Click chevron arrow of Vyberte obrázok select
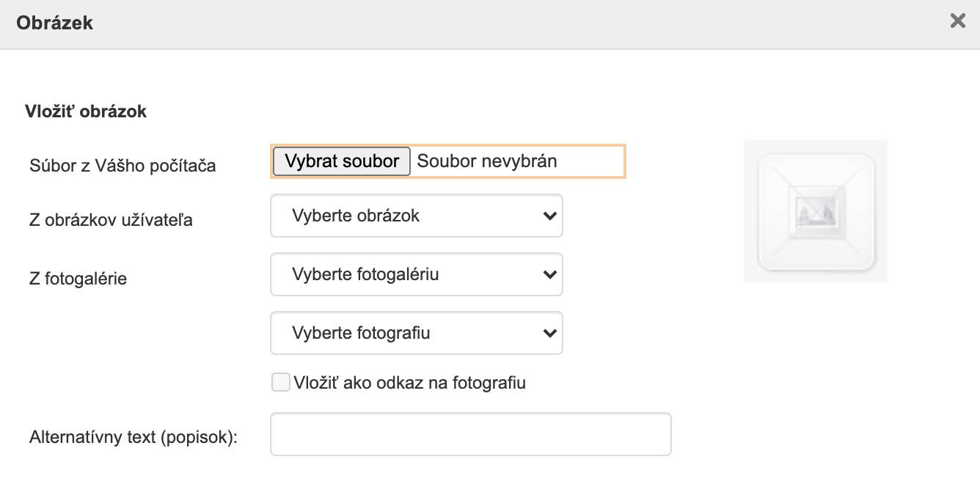The image size is (980, 484). tap(548, 216)
